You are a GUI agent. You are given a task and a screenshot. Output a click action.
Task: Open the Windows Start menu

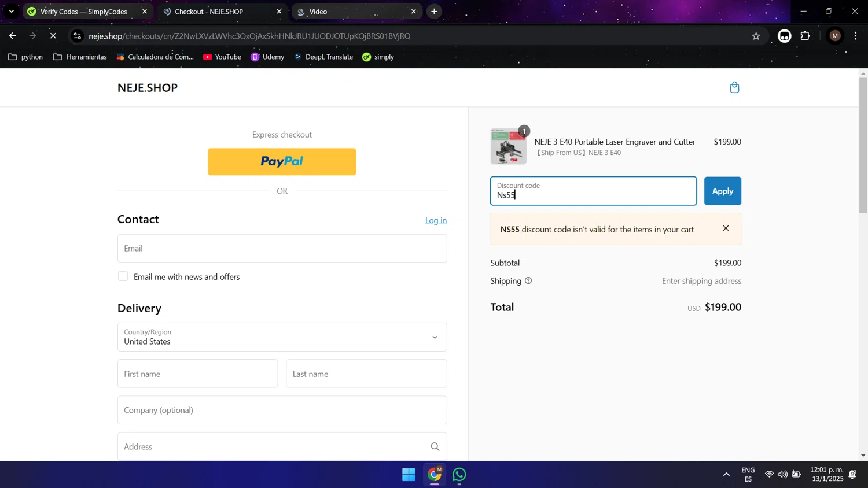409,475
